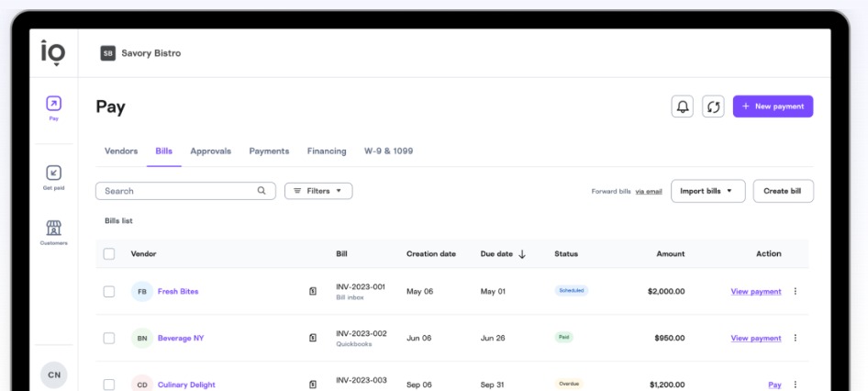Switch to the Approvals tab
Viewport: 868px width, 391px height.
click(210, 151)
